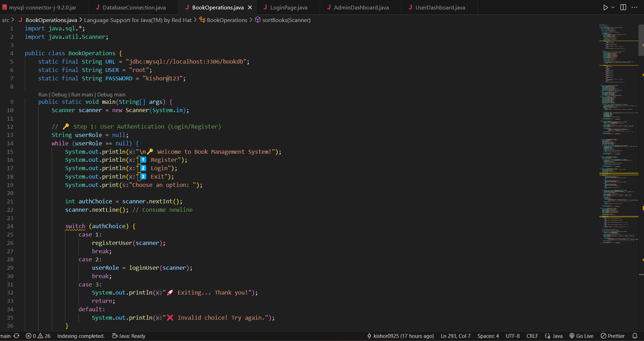Open the run options dropdown arrow
Image resolution: width=644 pixels, height=341 pixels.
pos(613,7)
